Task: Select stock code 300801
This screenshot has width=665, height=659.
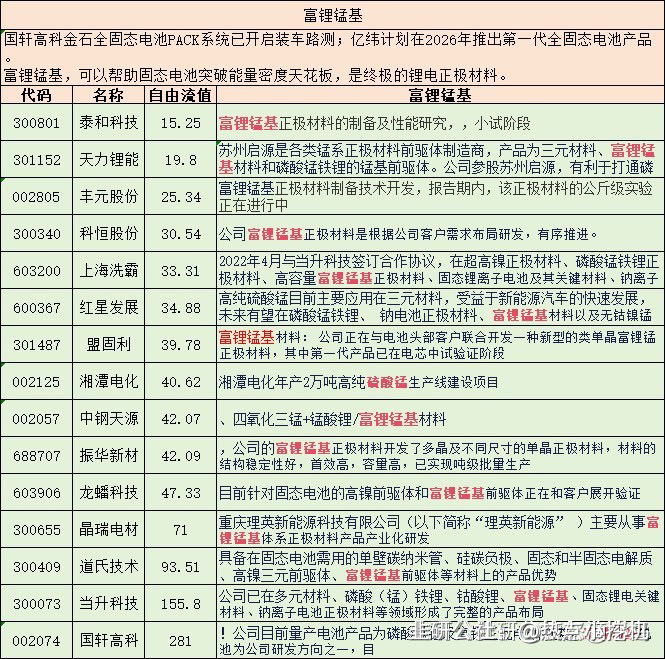Action: tap(36, 123)
